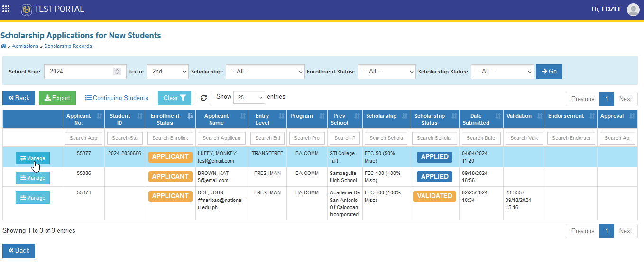The width and height of the screenshot is (644, 265).
Task: Click Manage for DOE, JOHN row
Action: click(33, 197)
